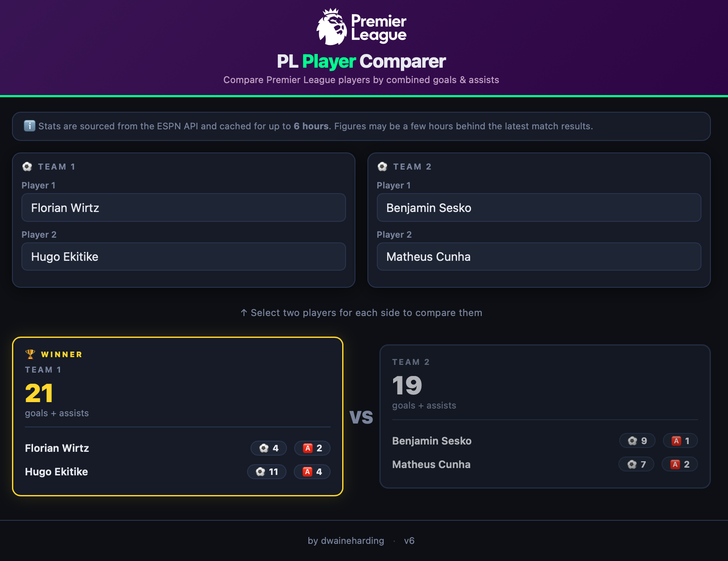Screen dimensions: 728x561
Task: Click the v6 version label
Action: click(409, 541)
